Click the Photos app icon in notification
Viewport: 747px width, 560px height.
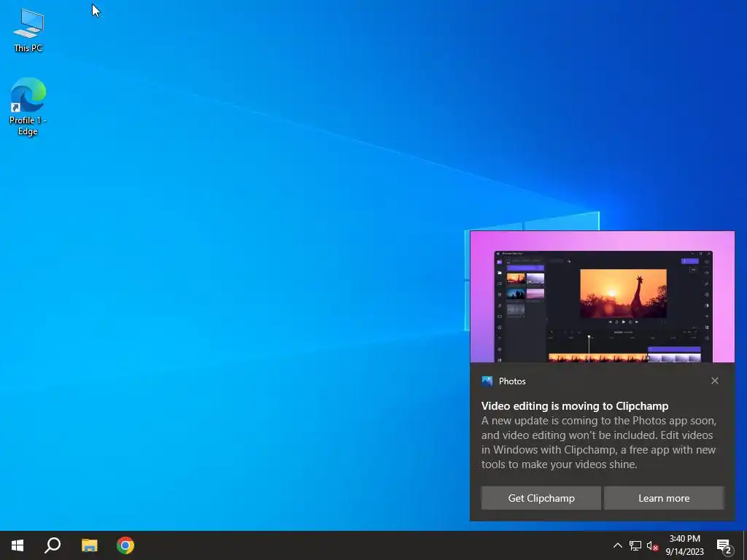[x=487, y=381]
